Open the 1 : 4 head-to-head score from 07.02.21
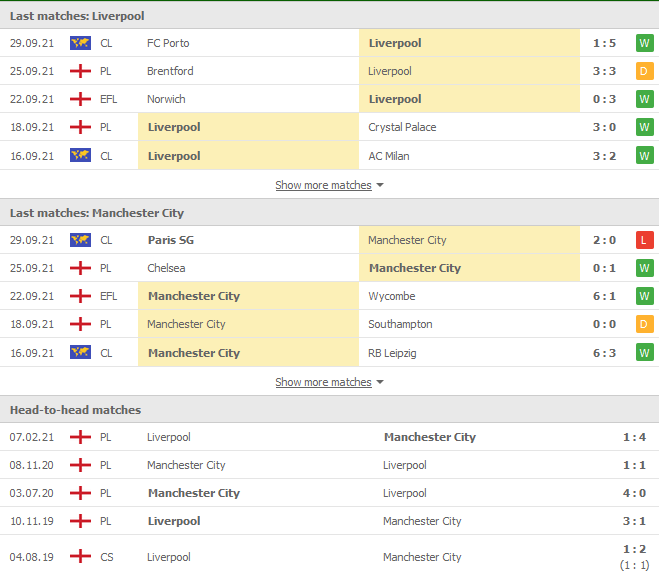Screen dimensions: 659x577 coord(634,437)
